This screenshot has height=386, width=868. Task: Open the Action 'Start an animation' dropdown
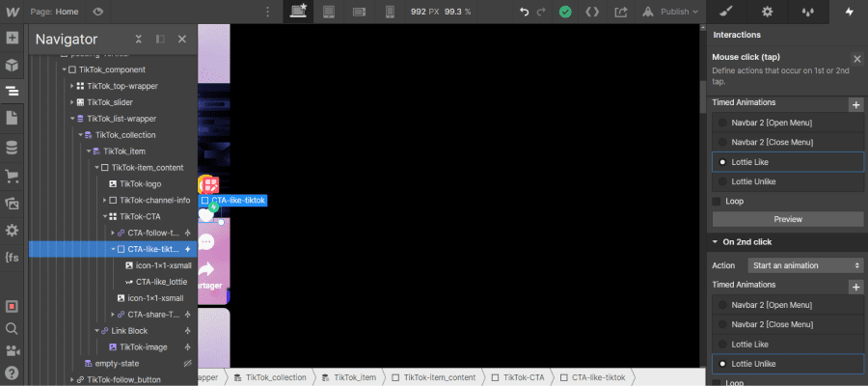804,265
